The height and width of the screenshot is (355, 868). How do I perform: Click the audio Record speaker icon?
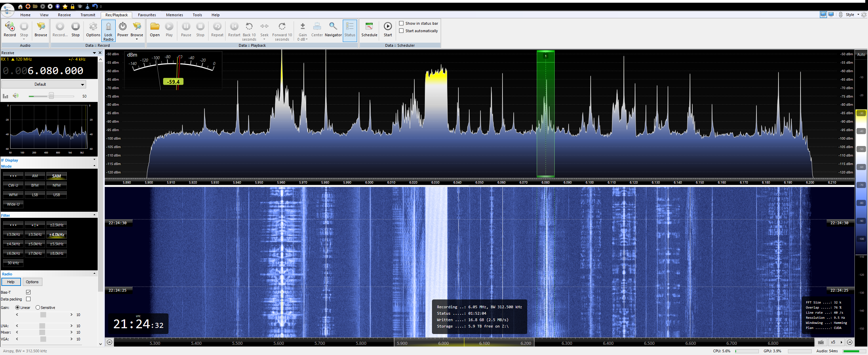tap(10, 26)
